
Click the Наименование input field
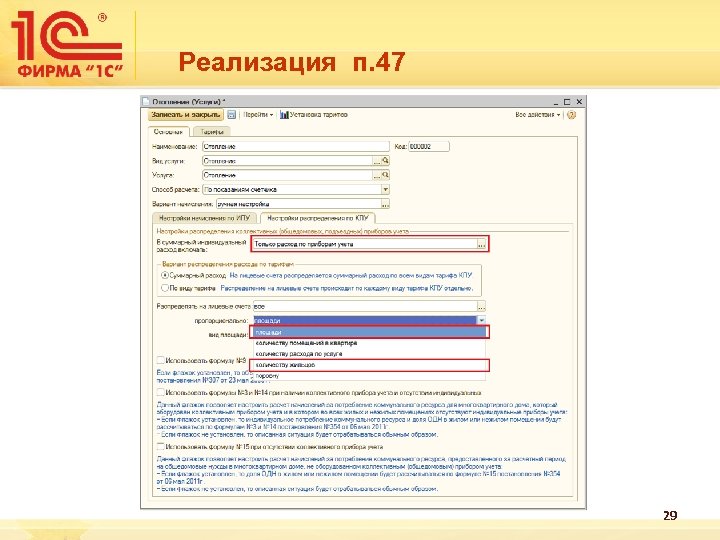click(x=296, y=146)
